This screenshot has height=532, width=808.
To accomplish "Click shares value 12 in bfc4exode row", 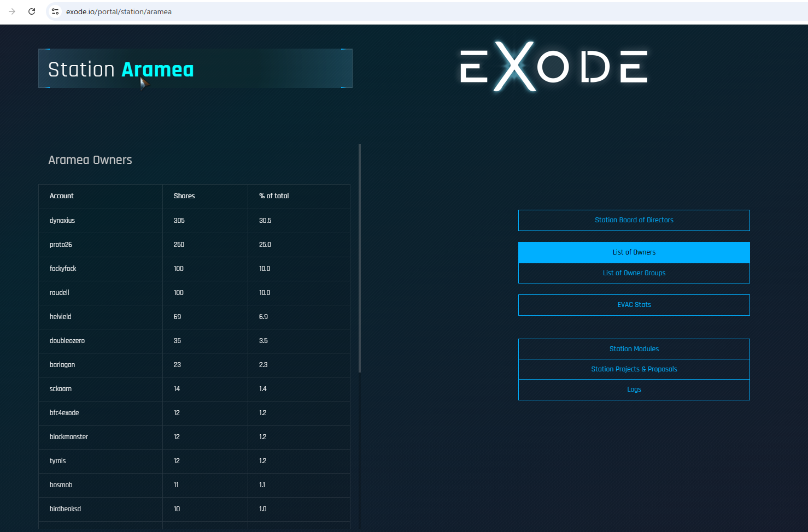I will [177, 413].
